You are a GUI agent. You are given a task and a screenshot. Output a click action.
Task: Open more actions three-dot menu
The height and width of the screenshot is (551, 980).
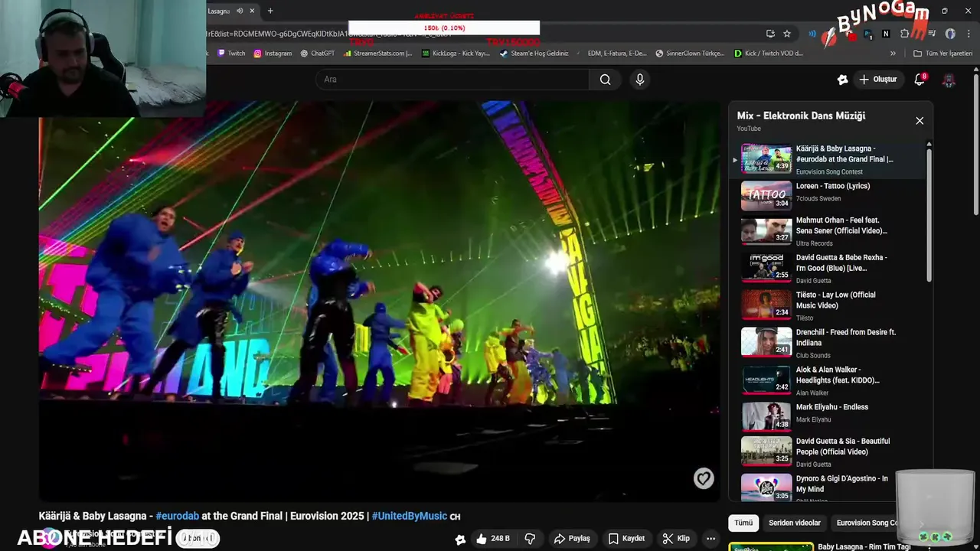[710, 539]
